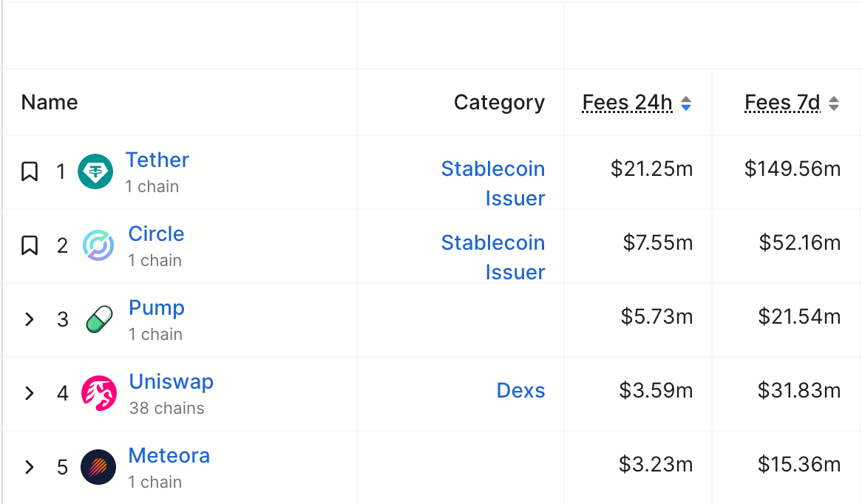This screenshot has height=504, width=862.
Task: Click the Uniswap unicorn logo
Action: click(x=98, y=393)
